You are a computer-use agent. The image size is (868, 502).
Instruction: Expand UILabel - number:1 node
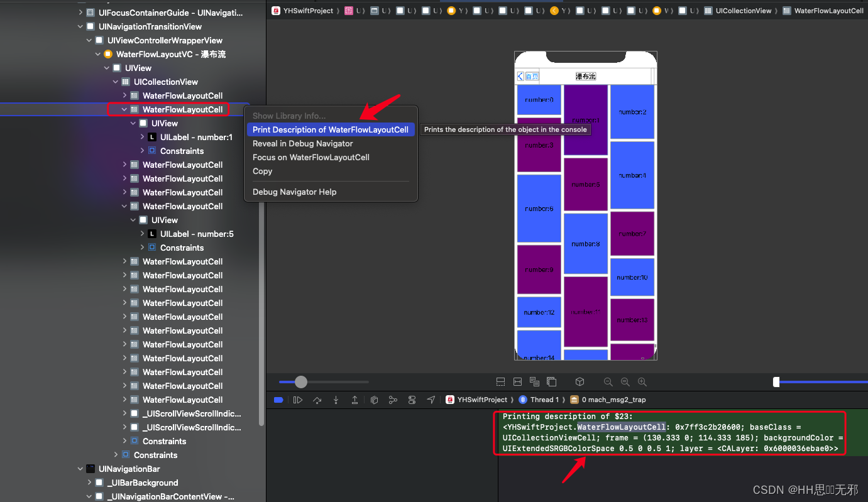[142, 137]
